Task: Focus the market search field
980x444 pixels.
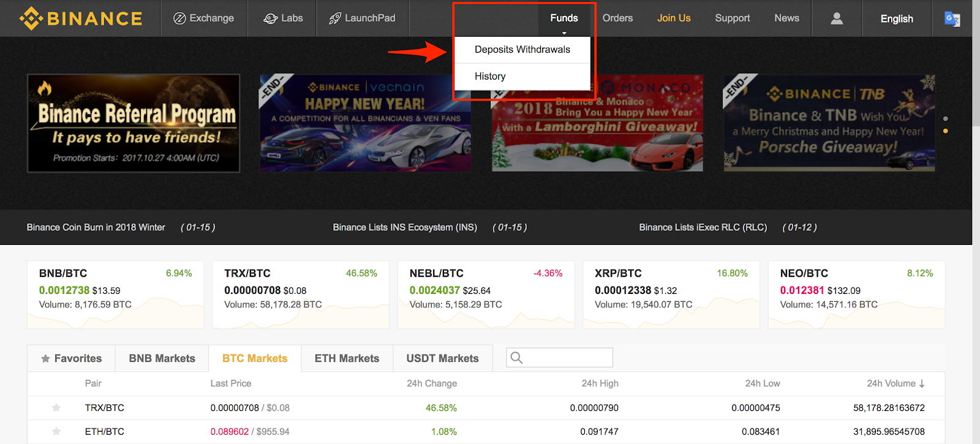Action: point(559,358)
